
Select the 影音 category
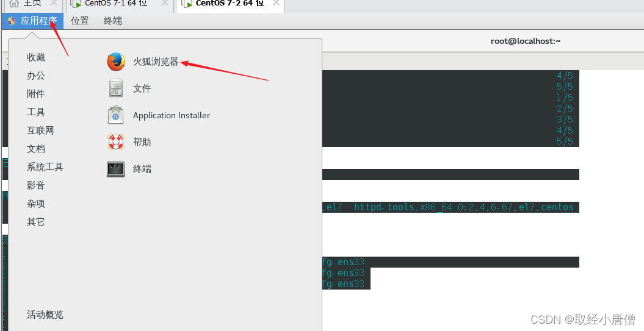tap(36, 185)
